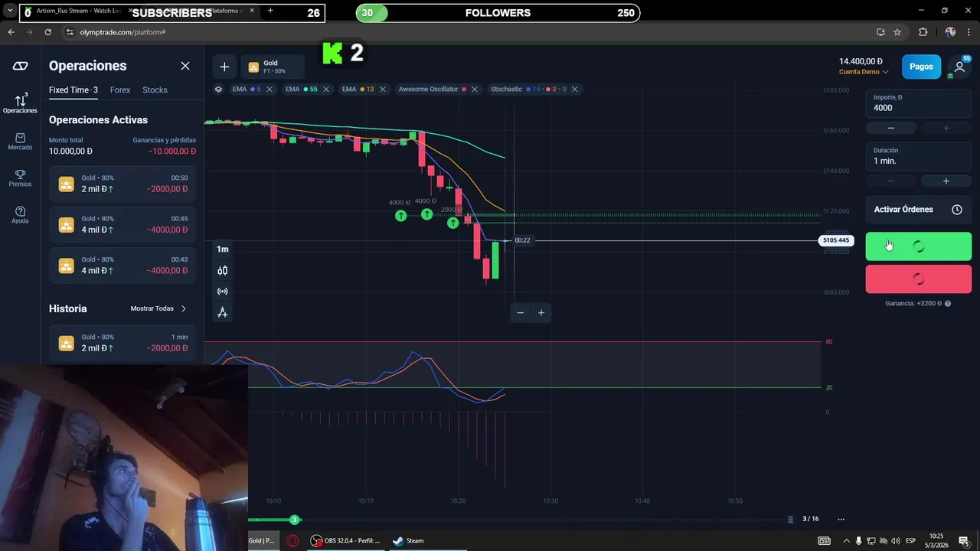Open browser extensions puzzle icon

tap(923, 32)
